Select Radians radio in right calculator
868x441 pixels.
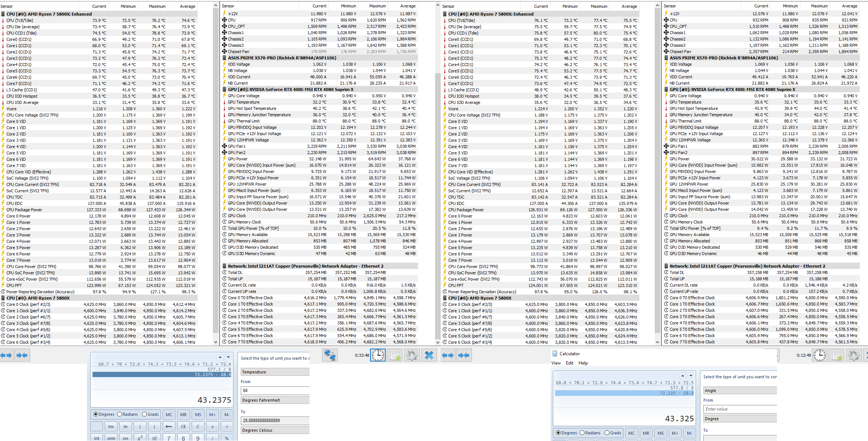click(x=582, y=433)
